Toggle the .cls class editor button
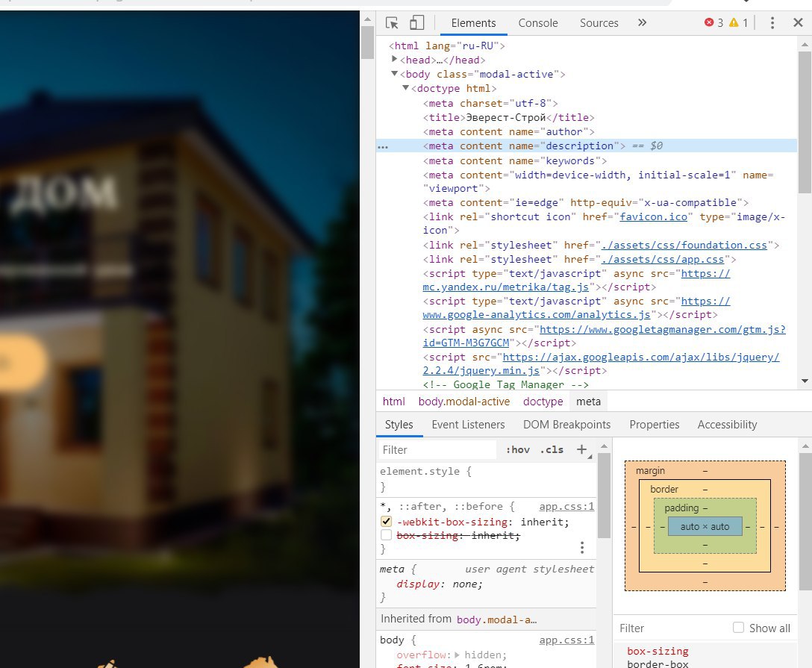This screenshot has width=812, height=668. [x=552, y=449]
